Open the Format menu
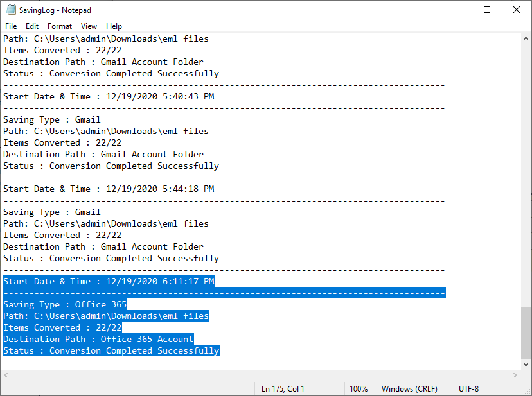 [x=60, y=26]
